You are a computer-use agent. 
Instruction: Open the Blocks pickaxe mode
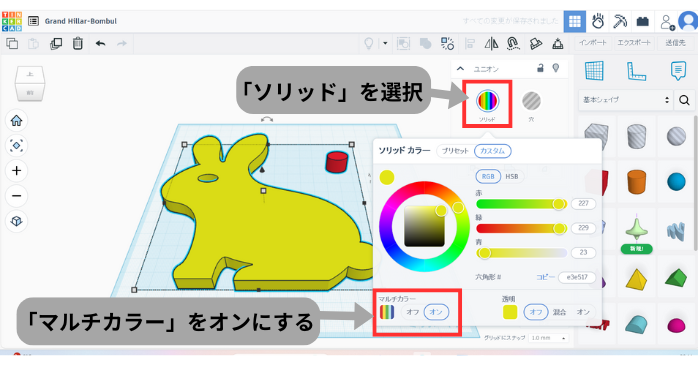point(620,21)
